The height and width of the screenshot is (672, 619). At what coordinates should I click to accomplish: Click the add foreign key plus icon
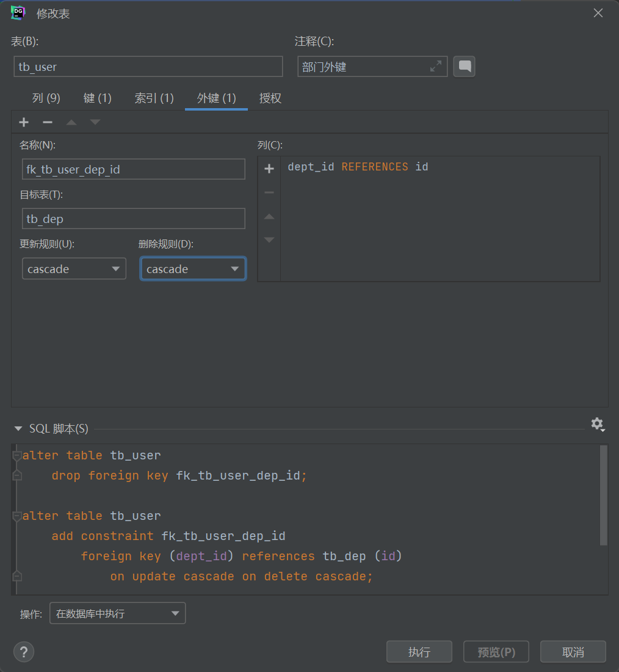[x=24, y=122]
